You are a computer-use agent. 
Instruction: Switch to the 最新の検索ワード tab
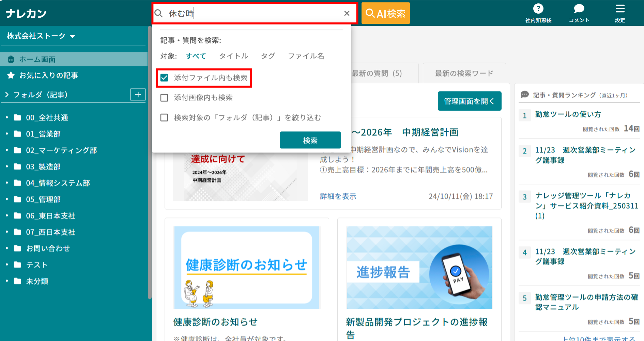point(464,72)
